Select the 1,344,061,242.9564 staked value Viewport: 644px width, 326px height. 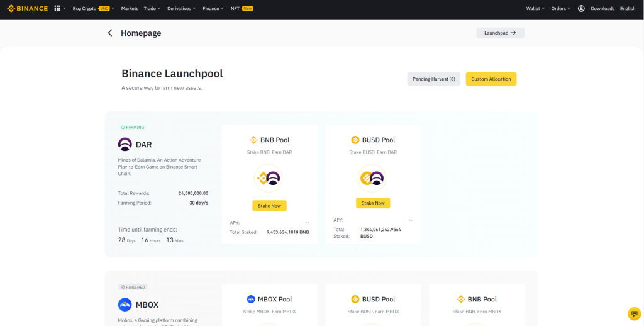pyautogui.click(x=380, y=229)
